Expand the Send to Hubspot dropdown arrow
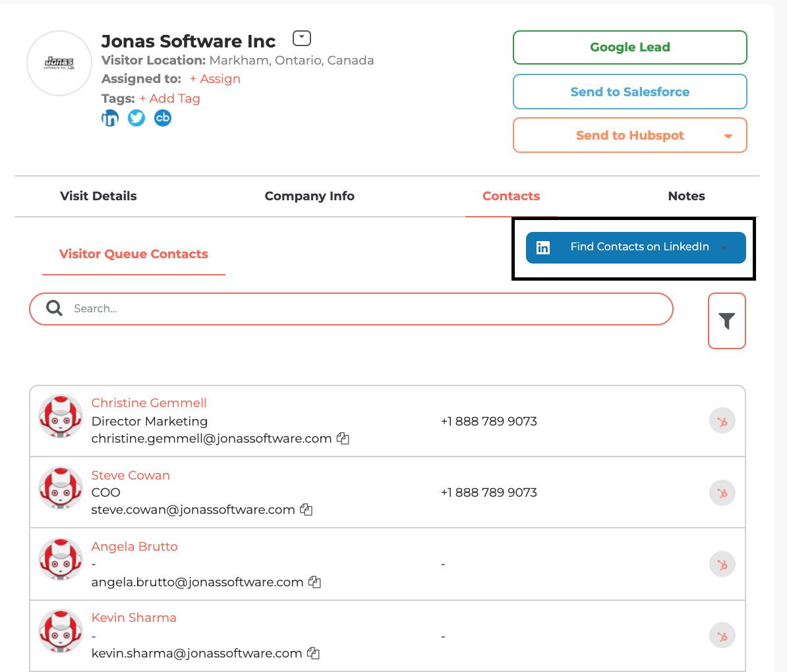The image size is (787, 672). pyautogui.click(x=728, y=135)
